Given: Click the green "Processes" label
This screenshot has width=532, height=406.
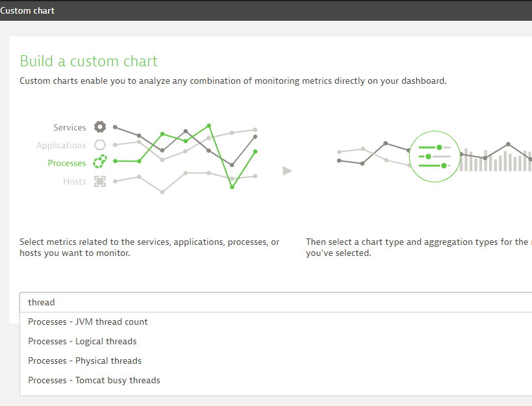Looking at the screenshot, I should point(67,163).
